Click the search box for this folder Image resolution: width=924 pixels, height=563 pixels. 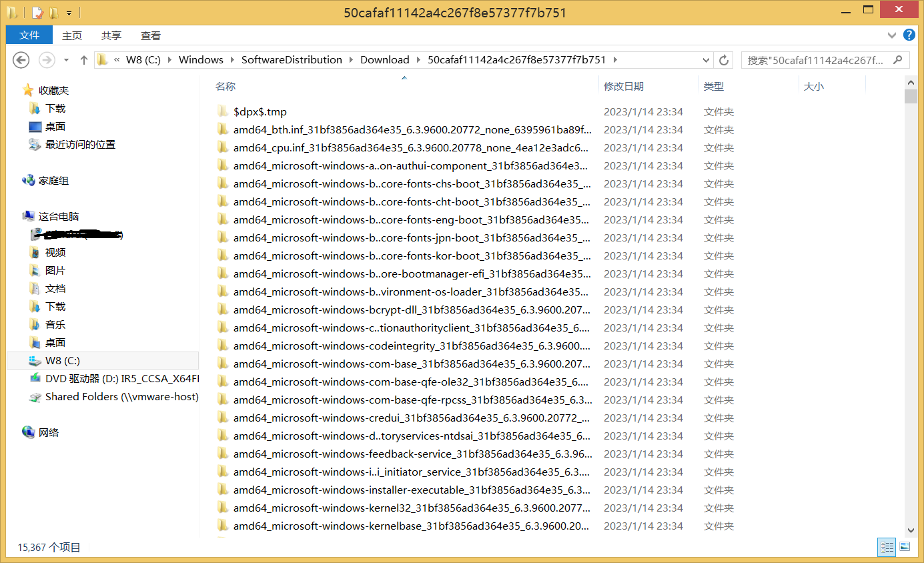tap(825, 60)
